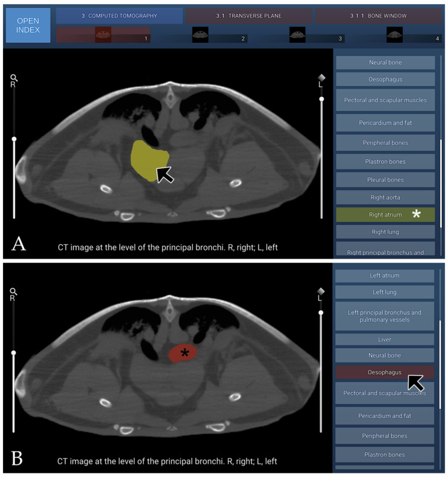Select CT thumbnail number 4
The width and height of the screenshot is (448, 477).
(395, 35)
